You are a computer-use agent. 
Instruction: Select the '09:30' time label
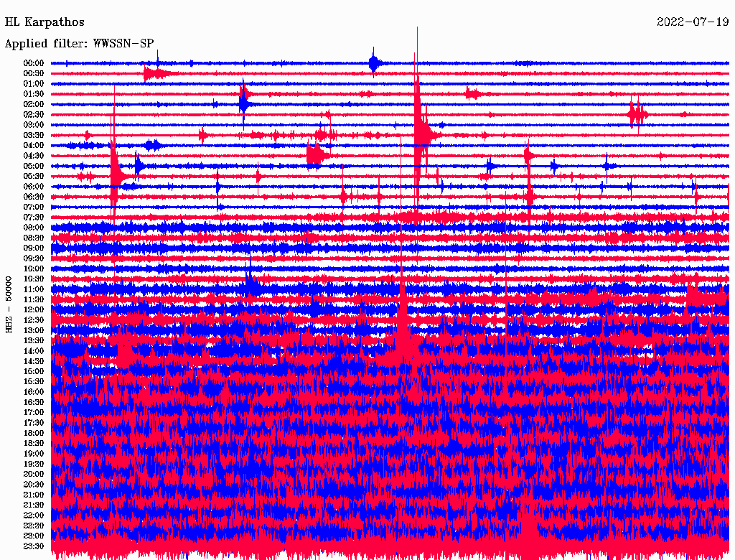point(34,259)
